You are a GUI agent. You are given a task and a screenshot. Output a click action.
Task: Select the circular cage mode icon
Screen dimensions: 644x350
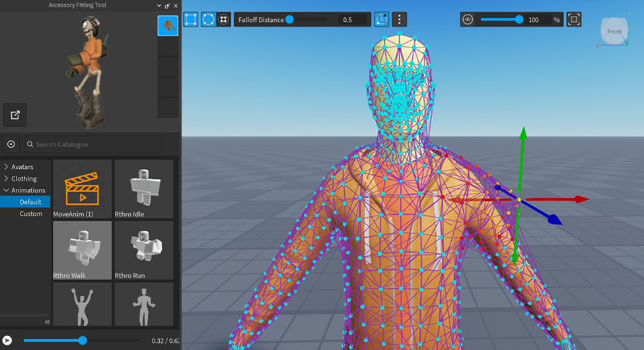208,19
